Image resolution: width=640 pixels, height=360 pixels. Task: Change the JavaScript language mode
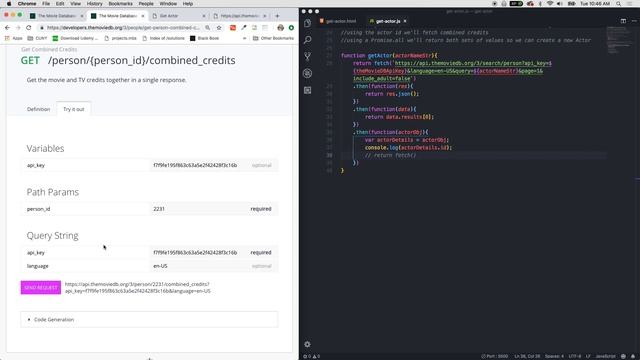pos(605,356)
